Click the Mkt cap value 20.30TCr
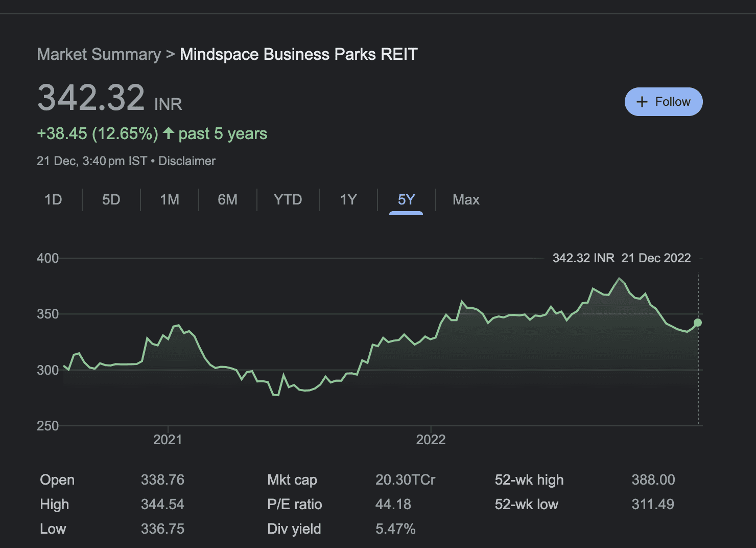This screenshot has width=756, height=548. pyautogui.click(x=406, y=479)
